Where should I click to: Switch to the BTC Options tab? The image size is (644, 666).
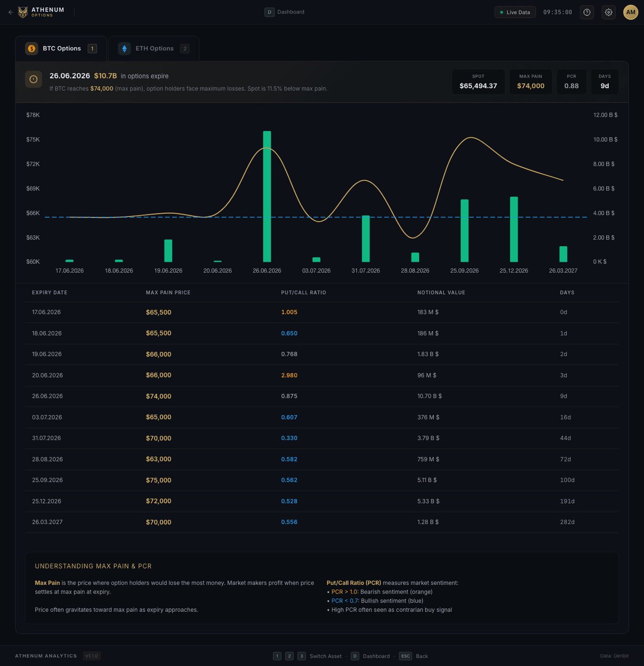click(61, 49)
